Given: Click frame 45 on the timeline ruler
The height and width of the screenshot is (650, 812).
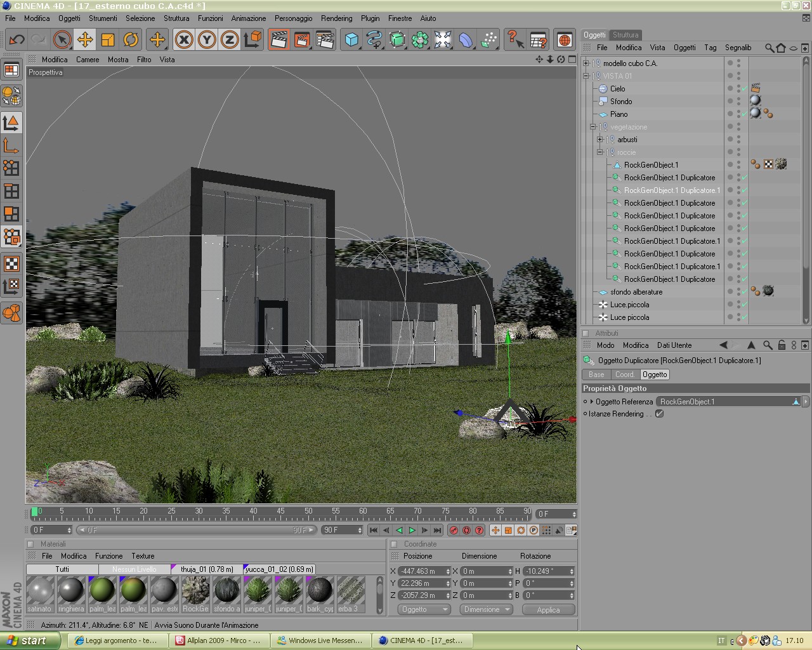Looking at the screenshot, I should tap(280, 512).
